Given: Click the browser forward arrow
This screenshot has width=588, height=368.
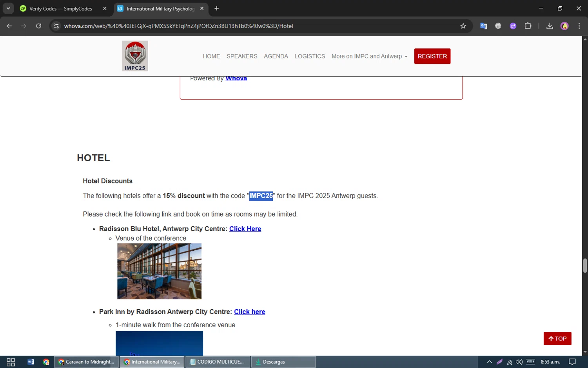Looking at the screenshot, I should 24,26.
